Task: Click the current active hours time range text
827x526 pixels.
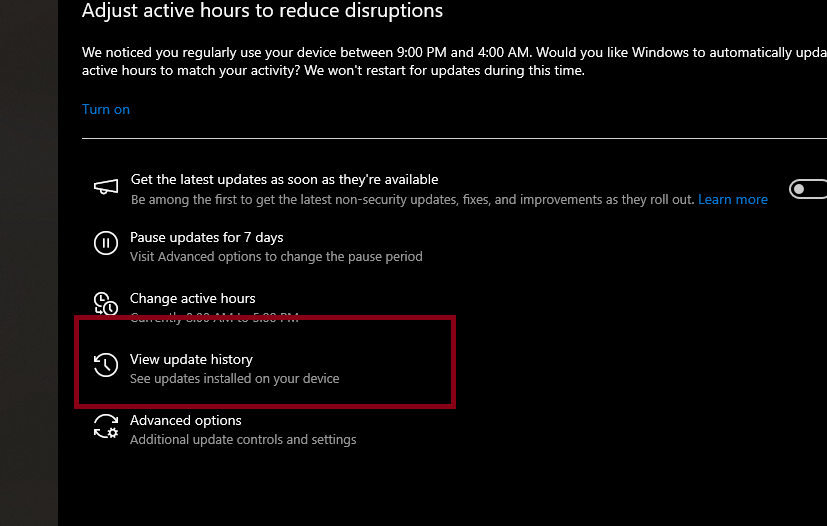Action: point(214,317)
